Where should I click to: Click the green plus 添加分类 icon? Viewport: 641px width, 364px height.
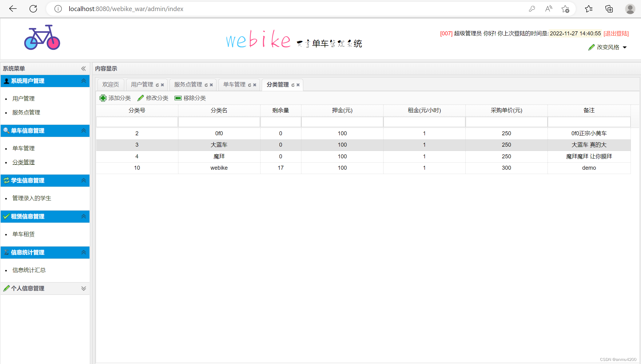(103, 98)
